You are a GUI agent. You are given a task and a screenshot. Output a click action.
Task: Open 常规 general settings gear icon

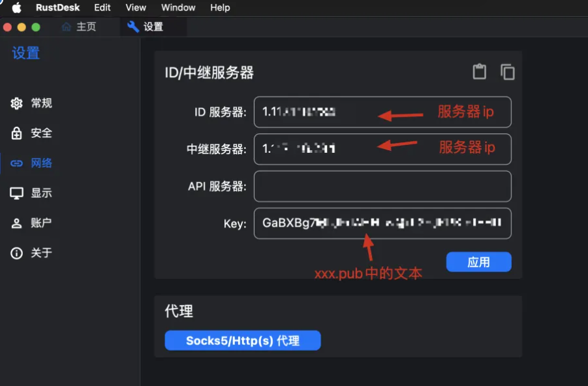pyautogui.click(x=16, y=103)
